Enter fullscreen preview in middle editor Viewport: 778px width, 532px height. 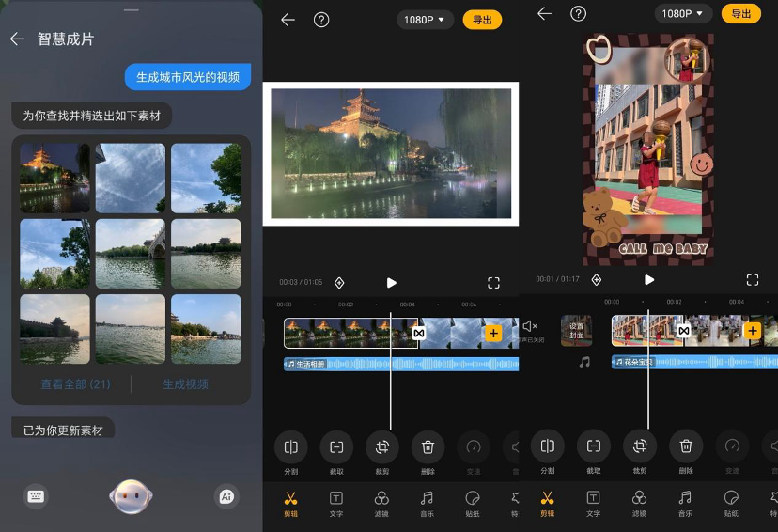tap(493, 283)
